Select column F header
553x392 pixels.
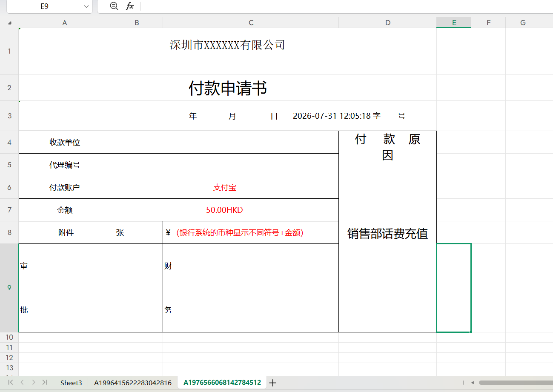pos(488,23)
